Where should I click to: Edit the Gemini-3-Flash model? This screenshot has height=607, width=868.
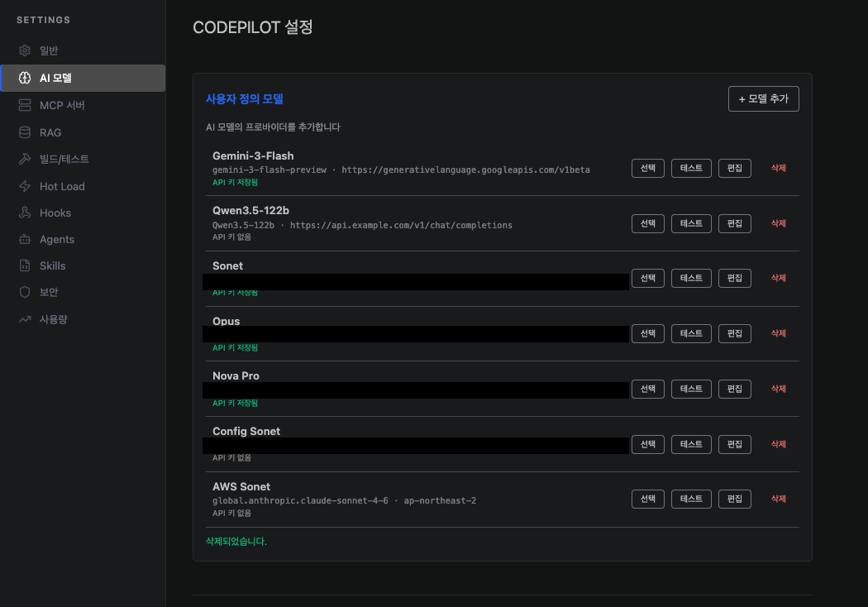point(735,168)
